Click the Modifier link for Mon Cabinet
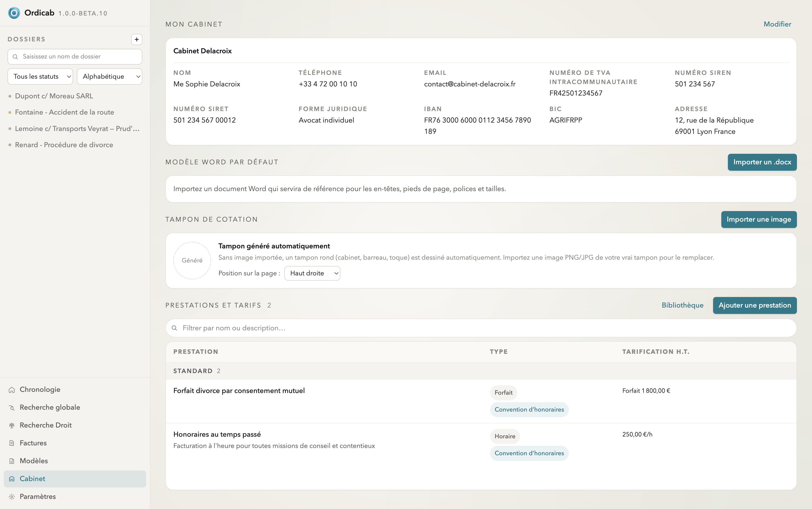812x509 pixels. tap(777, 24)
